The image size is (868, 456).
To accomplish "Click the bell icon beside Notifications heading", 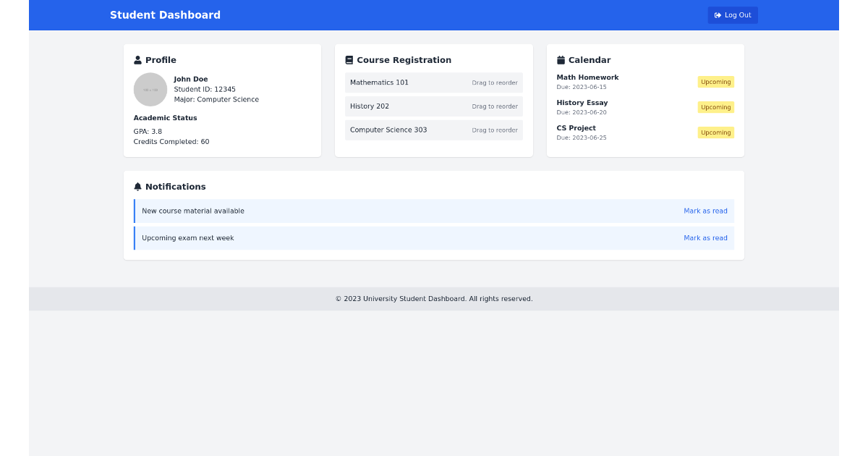I will tap(137, 186).
